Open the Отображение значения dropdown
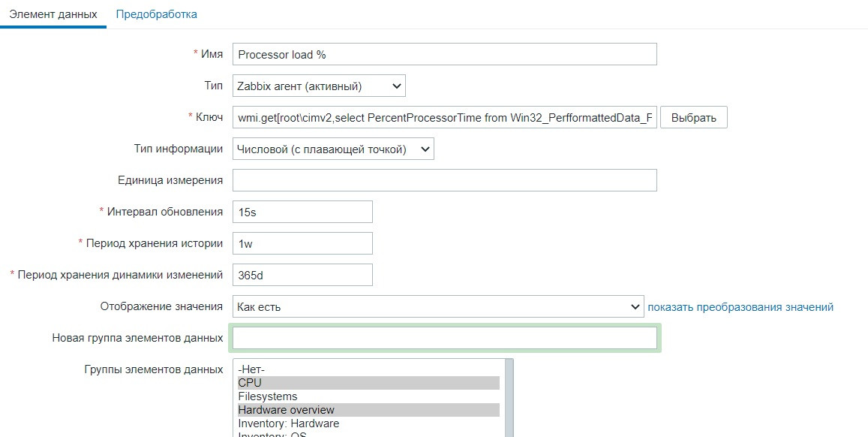Viewport: 868px width, 437px height. pyautogui.click(x=437, y=306)
